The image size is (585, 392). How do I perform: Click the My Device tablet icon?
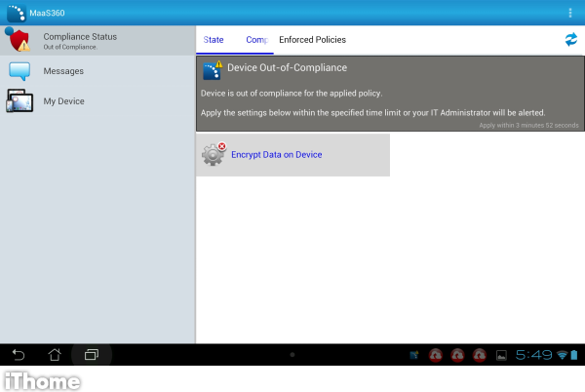coord(19,101)
